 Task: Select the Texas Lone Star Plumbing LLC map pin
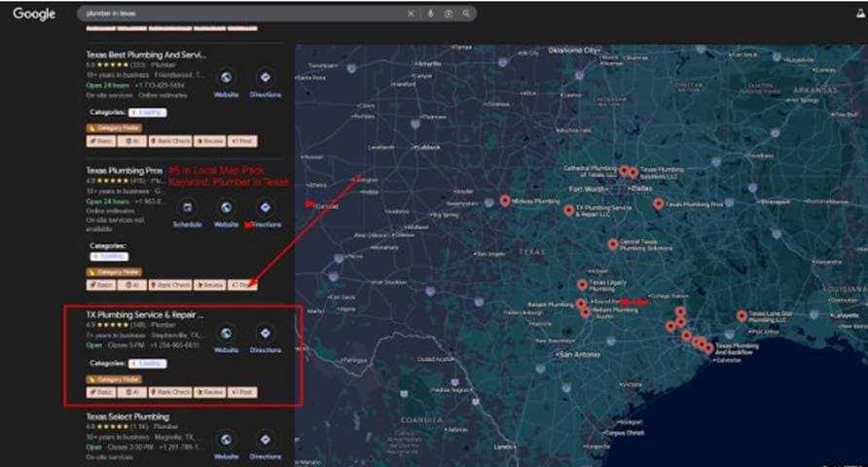click(741, 316)
